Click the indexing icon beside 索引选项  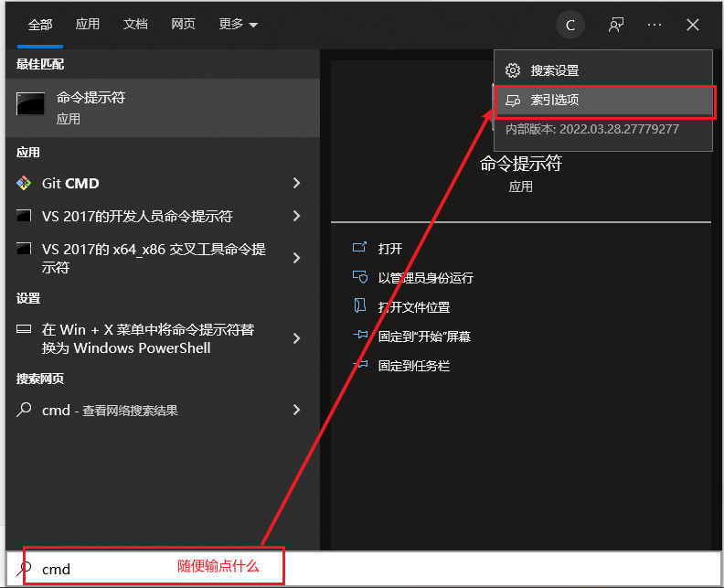(x=513, y=101)
